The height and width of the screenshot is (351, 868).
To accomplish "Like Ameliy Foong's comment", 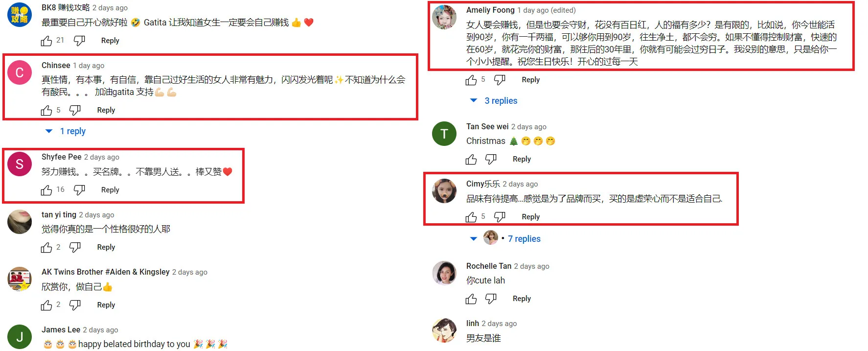I will coord(471,80).
